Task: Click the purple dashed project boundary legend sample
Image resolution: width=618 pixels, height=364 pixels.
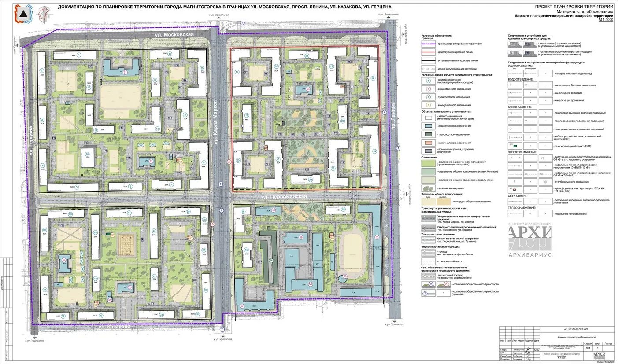Action: [x=429, y=44]
